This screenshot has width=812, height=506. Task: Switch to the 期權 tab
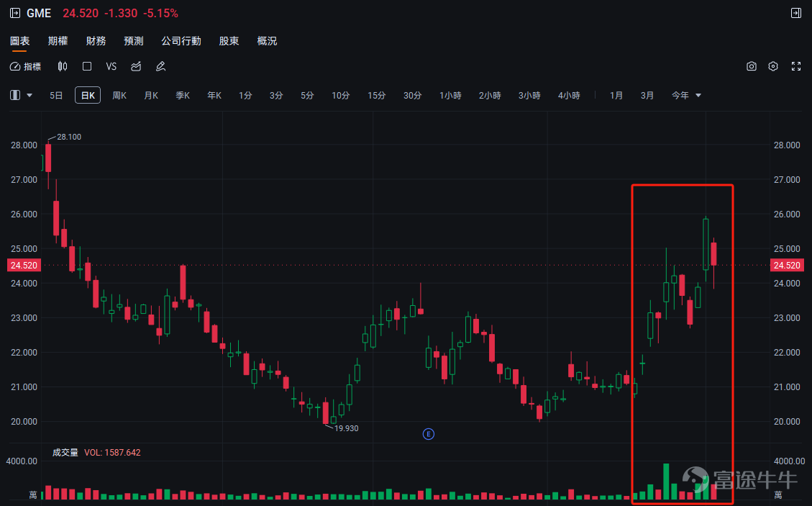58,41
